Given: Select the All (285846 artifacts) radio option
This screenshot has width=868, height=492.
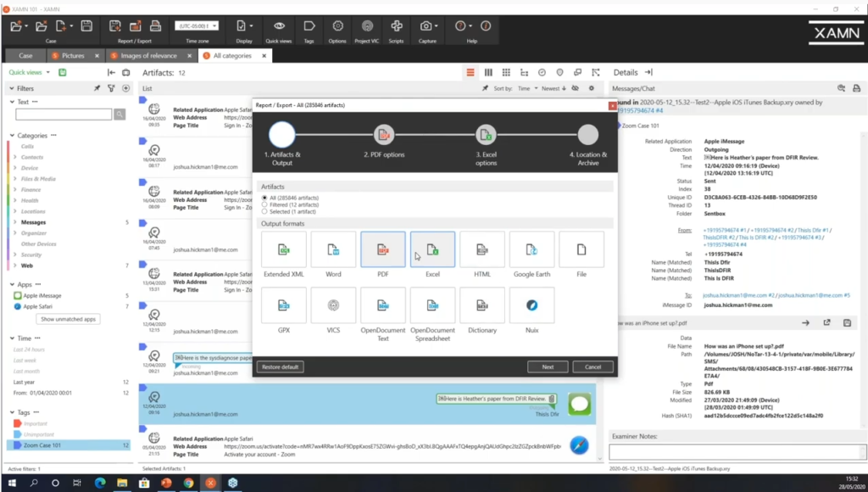Looking at the screenshot, I should 264,198.
